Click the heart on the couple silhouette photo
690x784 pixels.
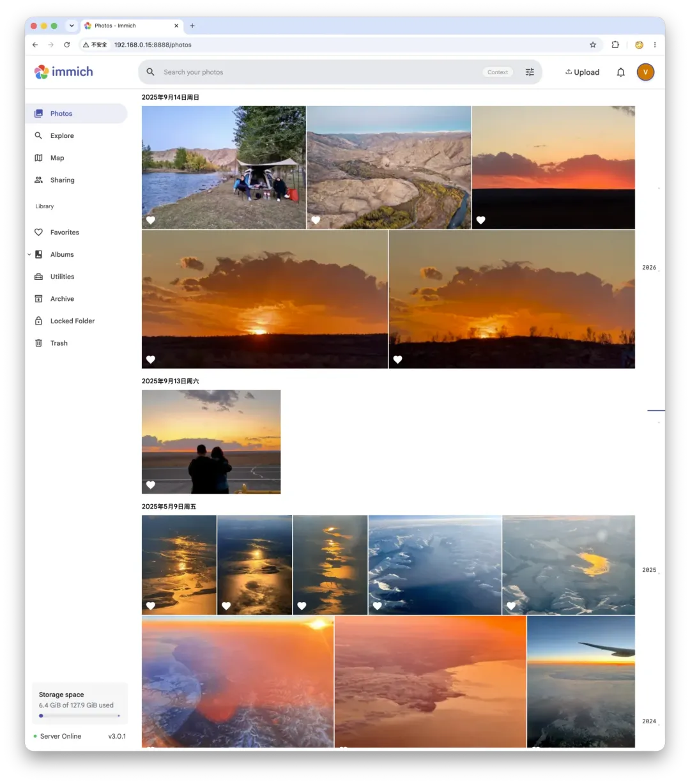[x=151, y=485]
